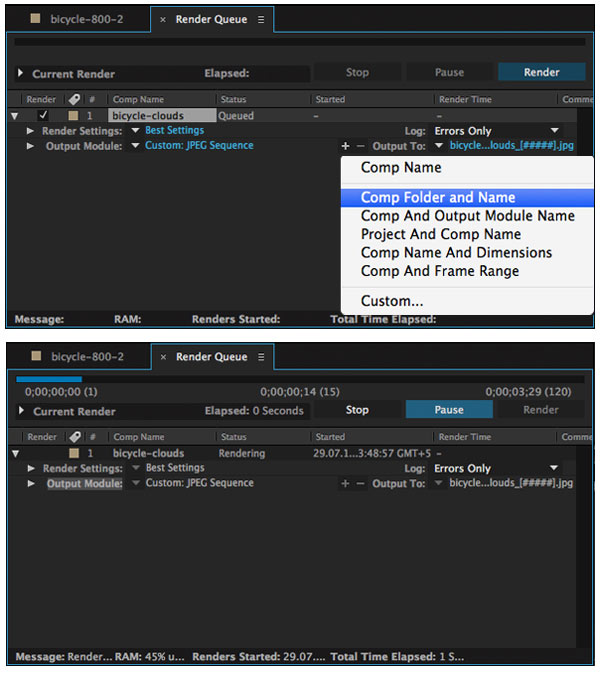Click 0;00;00;14 (15) current timecode
Screen dimensions: 600x679
[300, 392]
